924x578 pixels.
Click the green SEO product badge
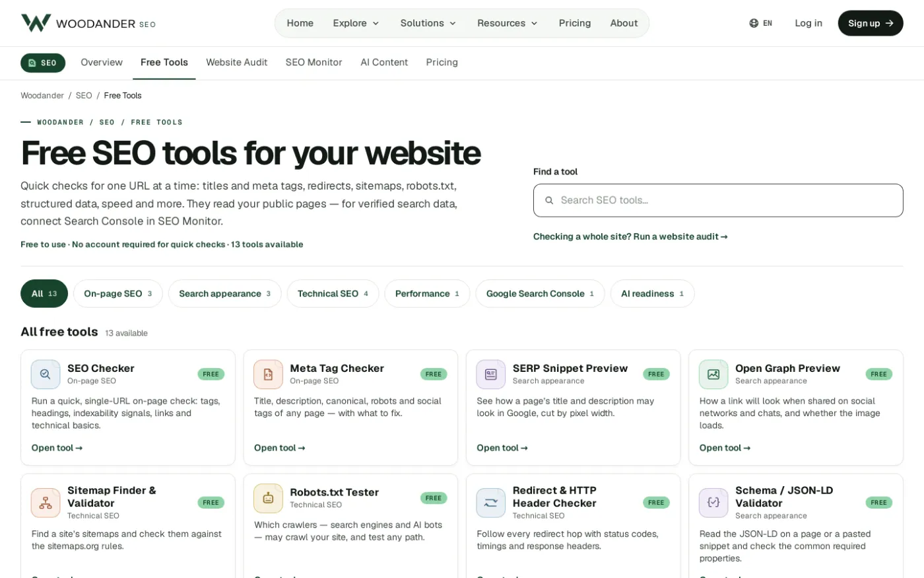[43, 63]
